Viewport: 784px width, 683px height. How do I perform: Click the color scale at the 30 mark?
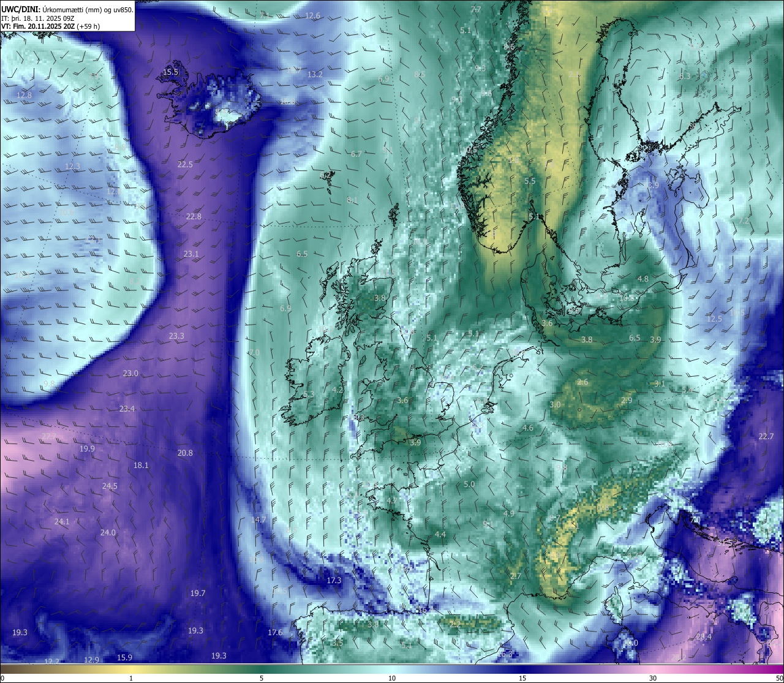653,669
